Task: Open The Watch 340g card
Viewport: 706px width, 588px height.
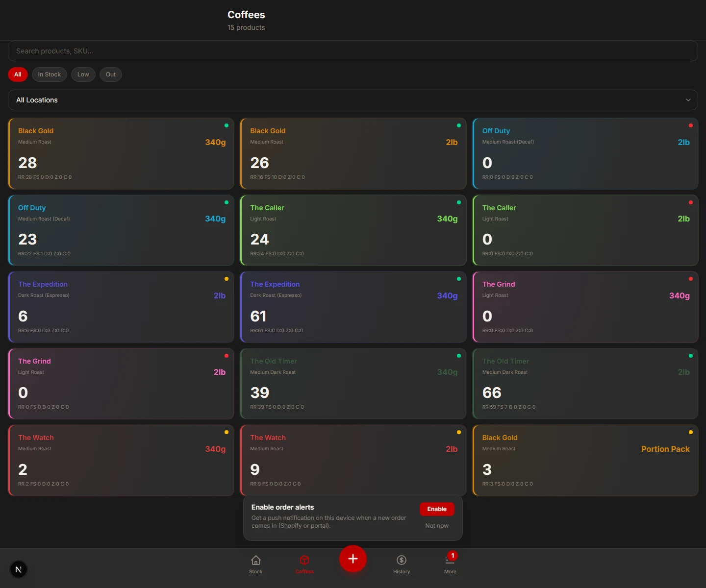Action: tap(121, 460)
